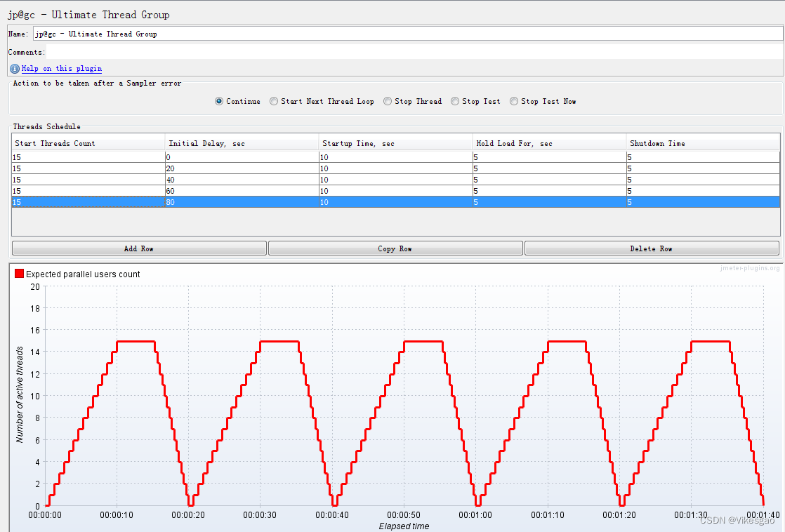Click Start Threads Count in the delay-0 row
The height and width of the screenshot is (532, 785).
coord(88,157)
